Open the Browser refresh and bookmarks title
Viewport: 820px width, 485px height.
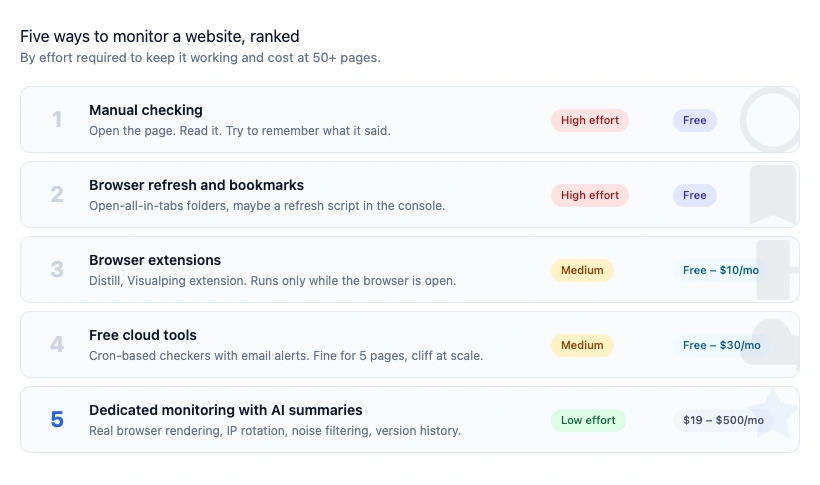click(196, 185)
